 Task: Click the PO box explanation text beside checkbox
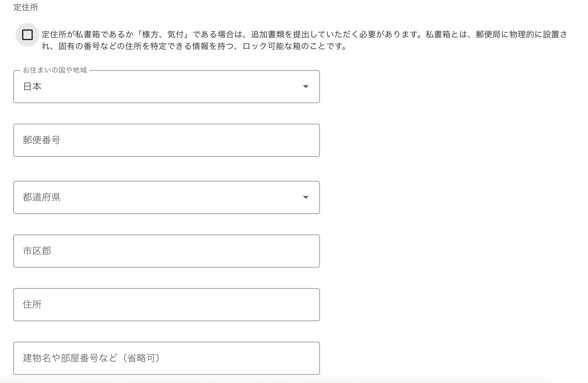click(x=304, y=35)
